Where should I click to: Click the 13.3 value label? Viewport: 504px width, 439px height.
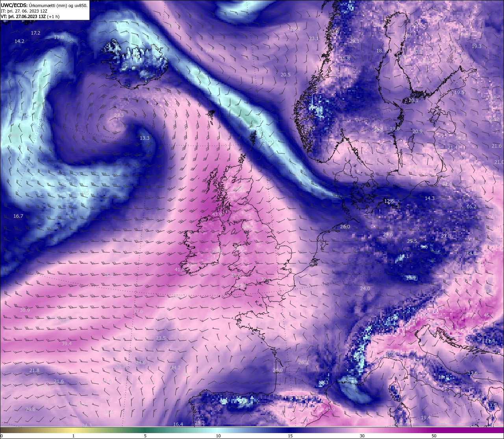(x=145, y=138)
